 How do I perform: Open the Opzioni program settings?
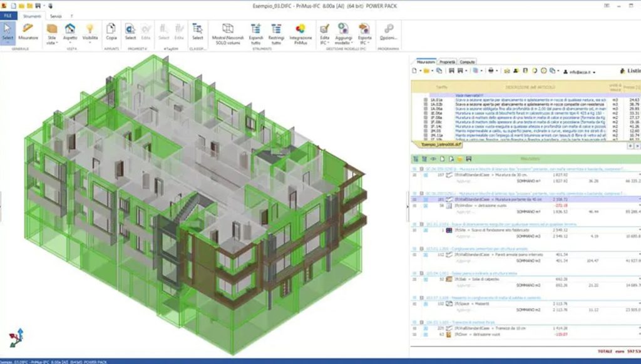(x=388, y=32)
